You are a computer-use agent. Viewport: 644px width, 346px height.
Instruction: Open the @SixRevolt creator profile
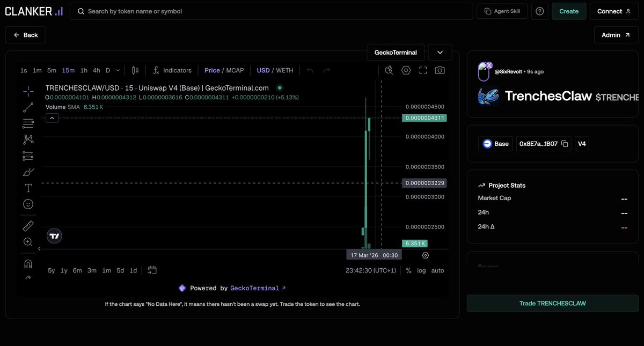tap(509, 71)
